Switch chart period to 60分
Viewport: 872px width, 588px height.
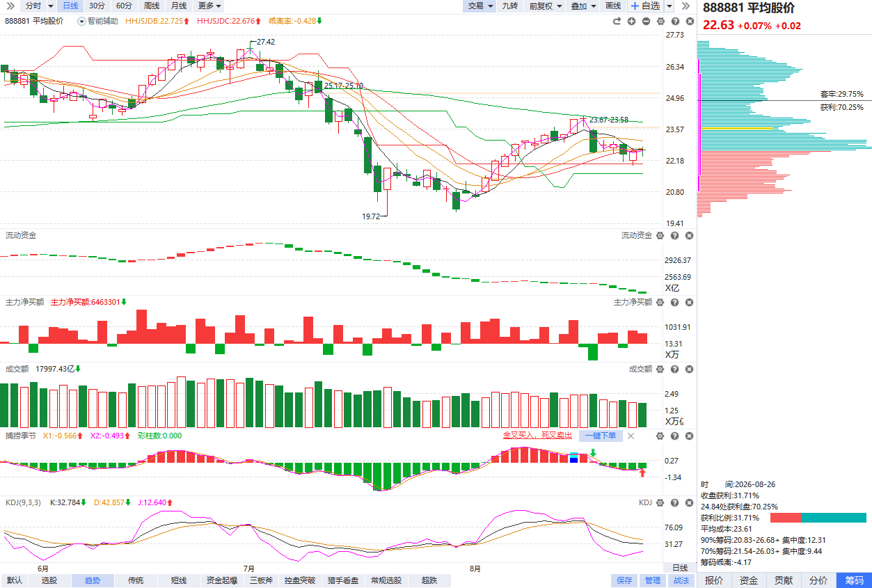pyautogui.click(x=124, y=6)
